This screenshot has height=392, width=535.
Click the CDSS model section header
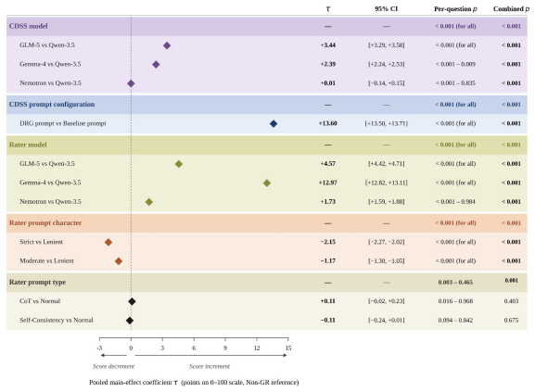point(29,26)
